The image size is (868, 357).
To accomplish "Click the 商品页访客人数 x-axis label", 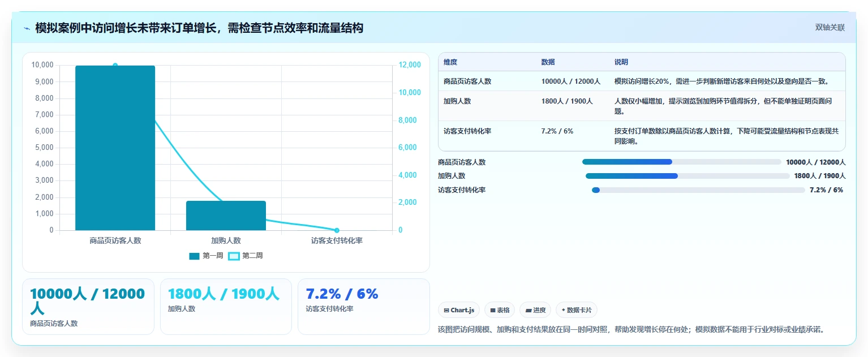I will (115, 240).
